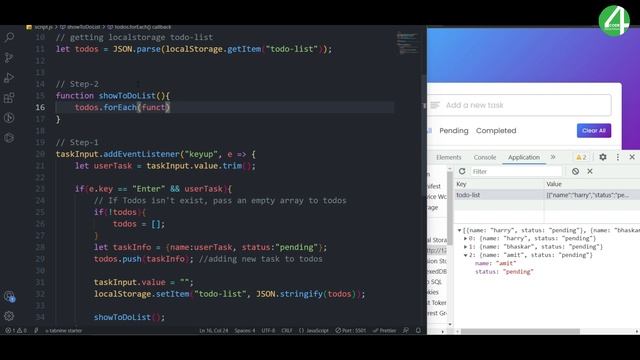Click the storage Filter field

pyautogui.click(x=516, y=171)
